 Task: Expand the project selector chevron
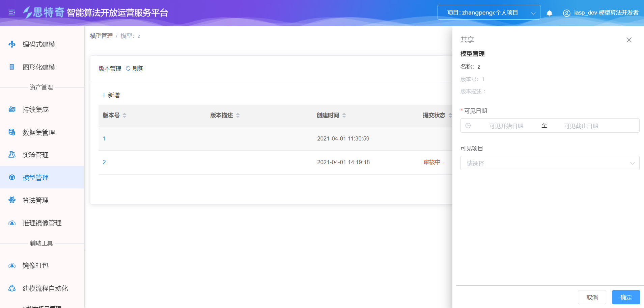pos(533,13)
